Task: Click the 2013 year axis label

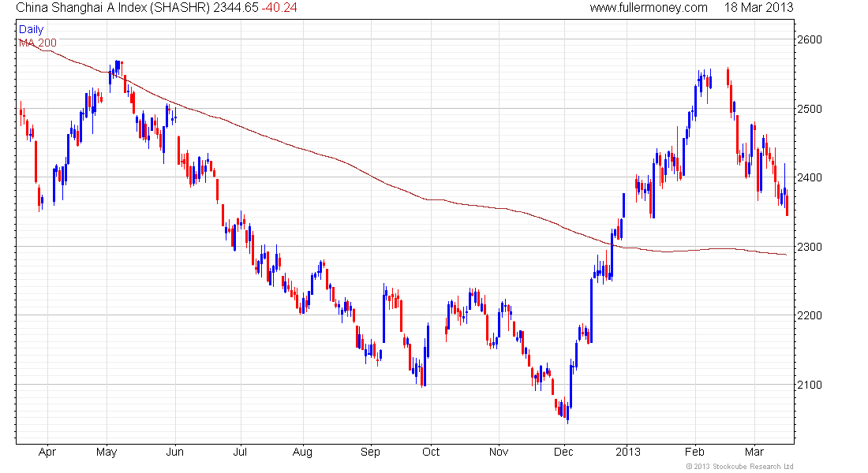Action: (x=628, y=452)
